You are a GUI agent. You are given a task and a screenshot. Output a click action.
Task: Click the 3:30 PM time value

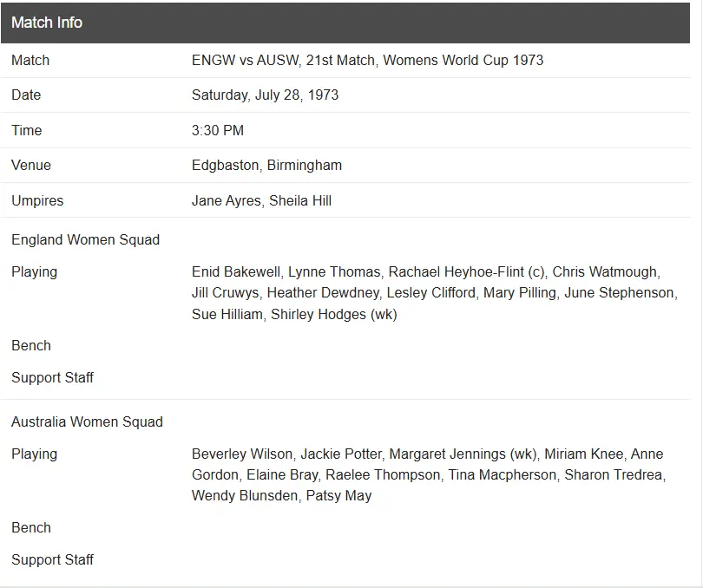click(x=218, y=130)
